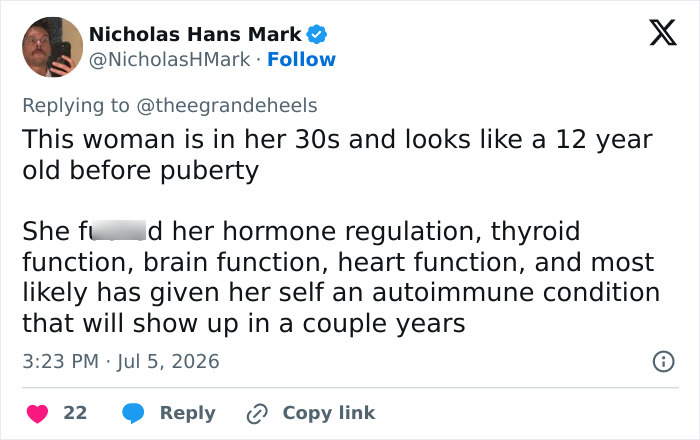This screenshot has width=700, height=440.
Task: Click the blue reply speech bubble icon
Action: tap(133, 413)
